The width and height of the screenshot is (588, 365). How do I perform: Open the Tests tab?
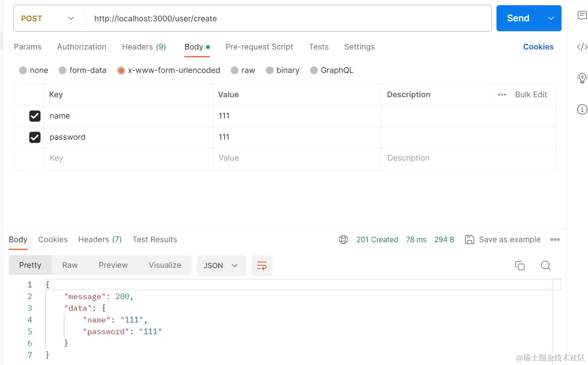[319, 47]
